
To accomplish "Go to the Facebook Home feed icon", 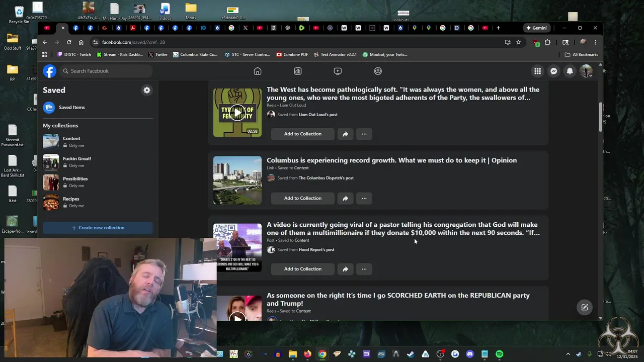I will 258,71.
